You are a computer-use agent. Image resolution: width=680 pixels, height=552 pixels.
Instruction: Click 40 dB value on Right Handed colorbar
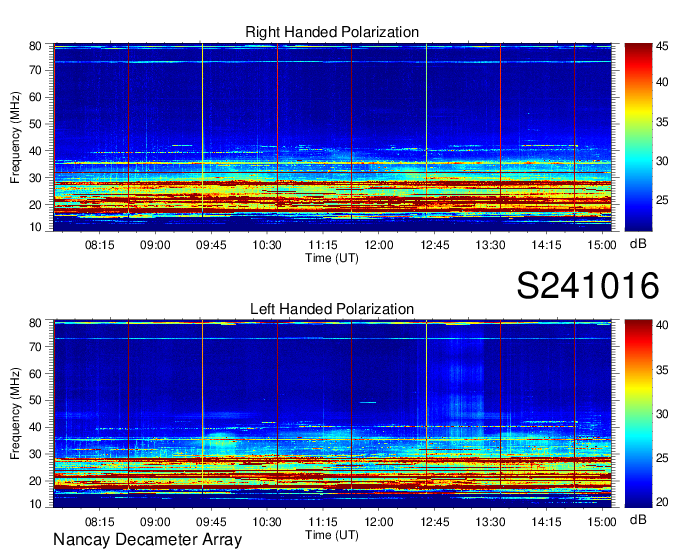click(662, 82)
